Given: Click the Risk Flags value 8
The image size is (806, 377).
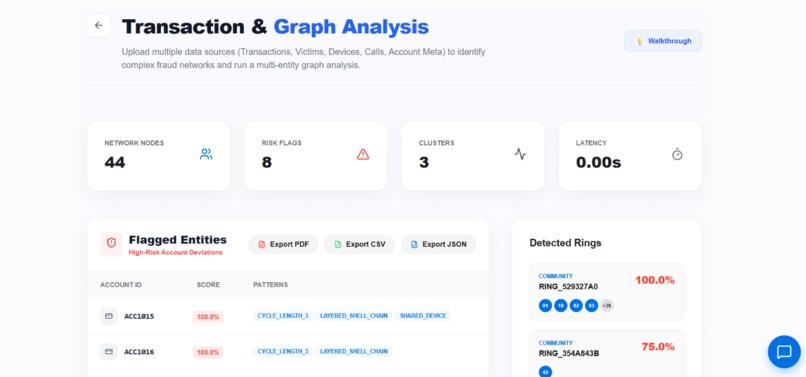Looking at the screenshot, I should (x=266, y=163).
